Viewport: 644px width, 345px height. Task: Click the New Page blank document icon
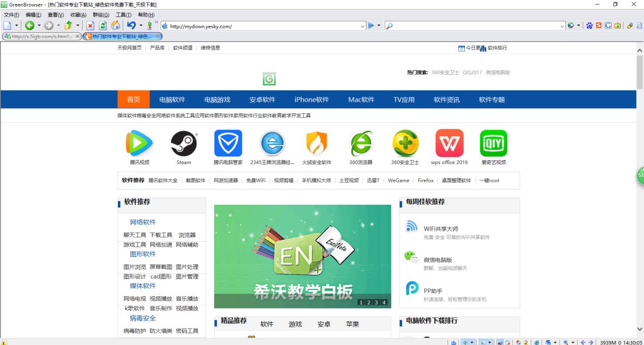7,24
